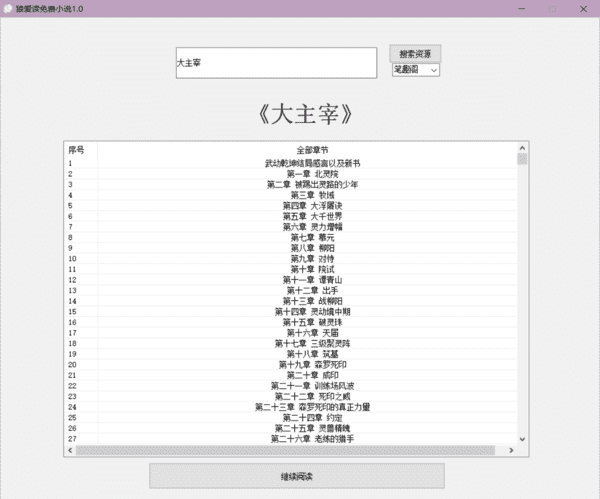The width and height of the screenshot is (600, 499).
Task: Open the 笔趣阁 source dropdown
Action: 416,70
